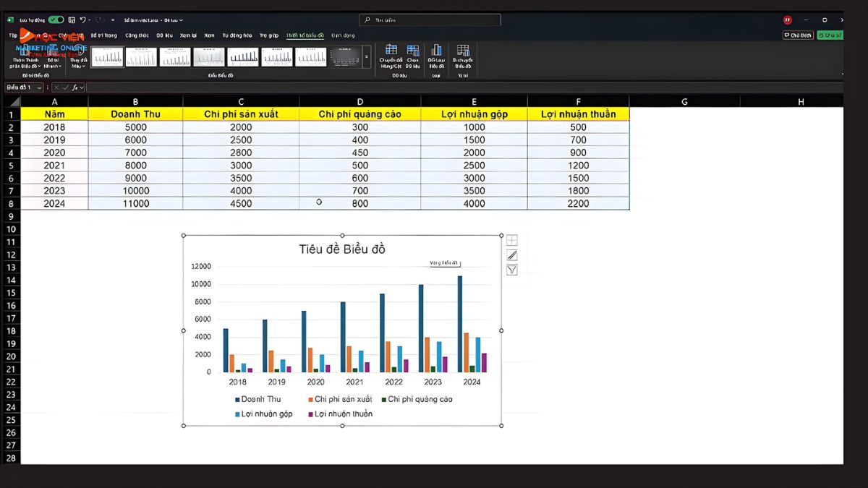
Task: Click Switch Row/Column (Chuyển đổi Hàng/Cột) icon
Action: point(391,56)
